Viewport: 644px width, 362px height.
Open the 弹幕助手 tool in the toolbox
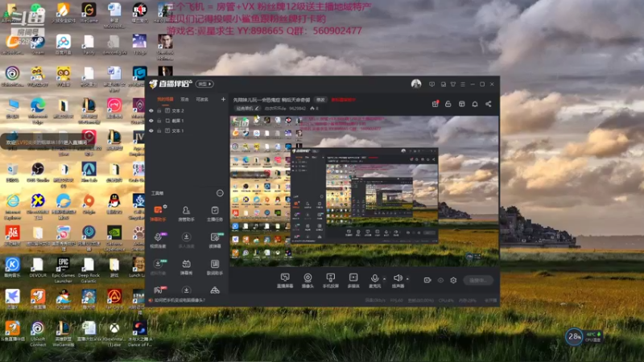pos(158,213)
